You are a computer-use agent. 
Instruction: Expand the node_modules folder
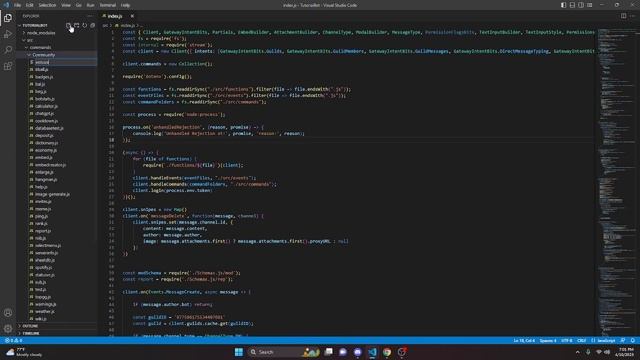[x=56, y=33]
